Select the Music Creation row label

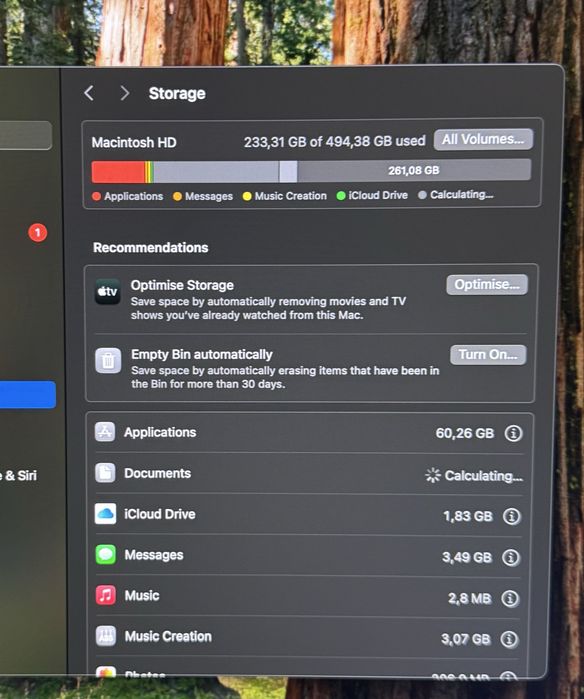pos(168,636)
